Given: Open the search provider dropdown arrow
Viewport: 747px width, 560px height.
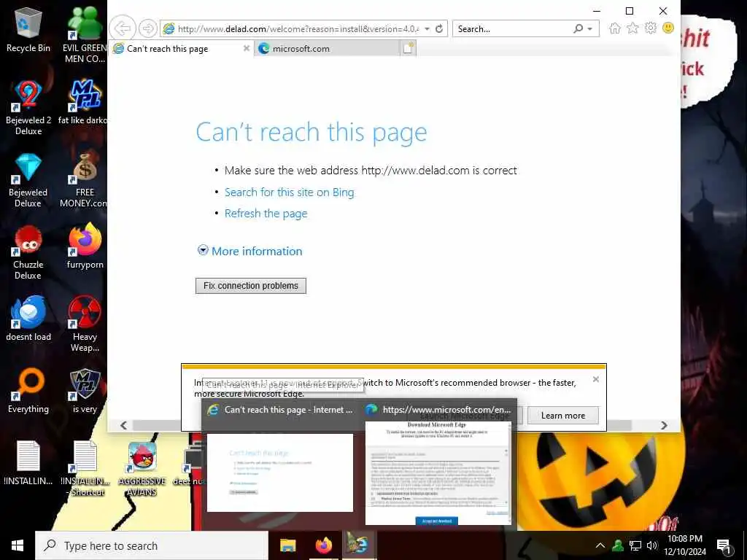Looking at the screenshot, I should [x=589, y=29].
